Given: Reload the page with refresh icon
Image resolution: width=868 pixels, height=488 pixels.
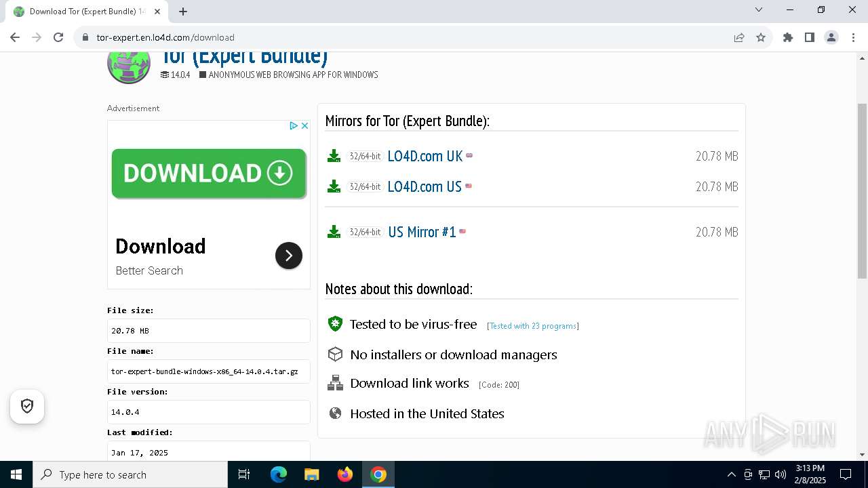Looking at the screenshot, I should tap(58, 37).
